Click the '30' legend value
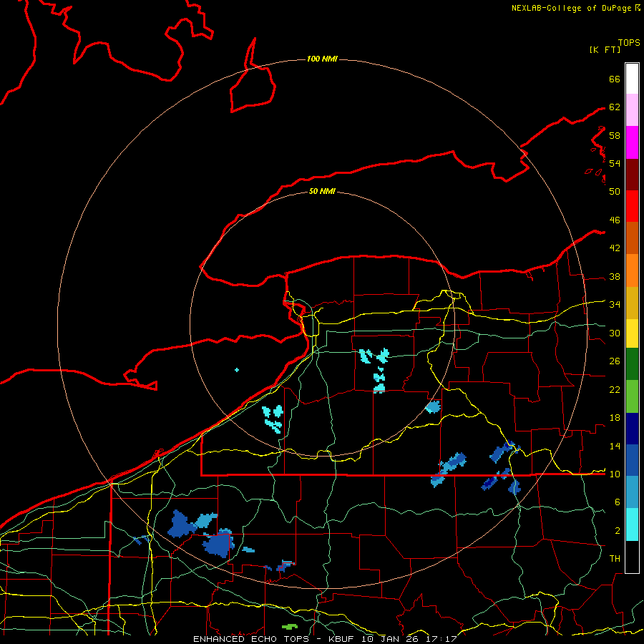This screenshot has height=644, width=644. [615, 333]
